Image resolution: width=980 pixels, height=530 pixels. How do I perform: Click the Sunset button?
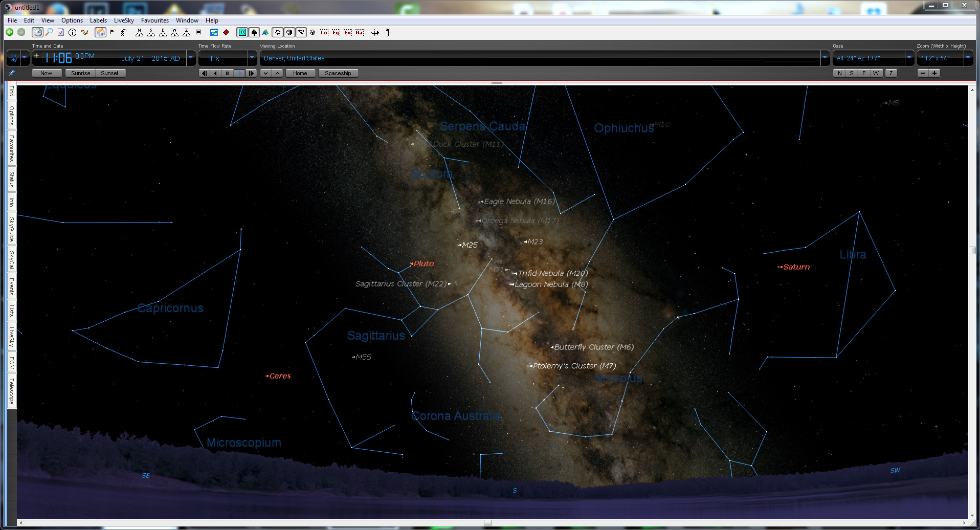[x=110, y=73]
